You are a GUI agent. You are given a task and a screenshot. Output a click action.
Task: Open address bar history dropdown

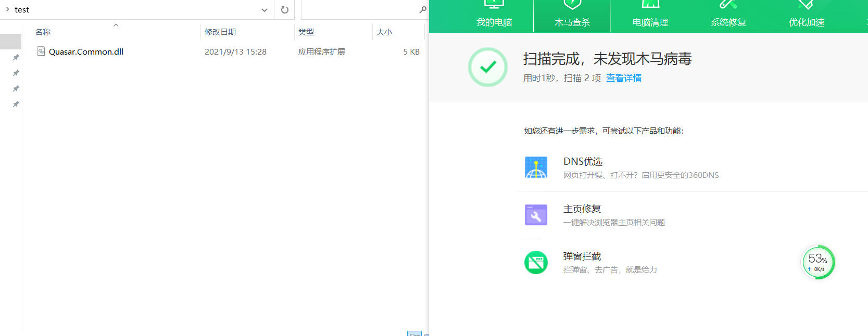(x=265, y=10)
